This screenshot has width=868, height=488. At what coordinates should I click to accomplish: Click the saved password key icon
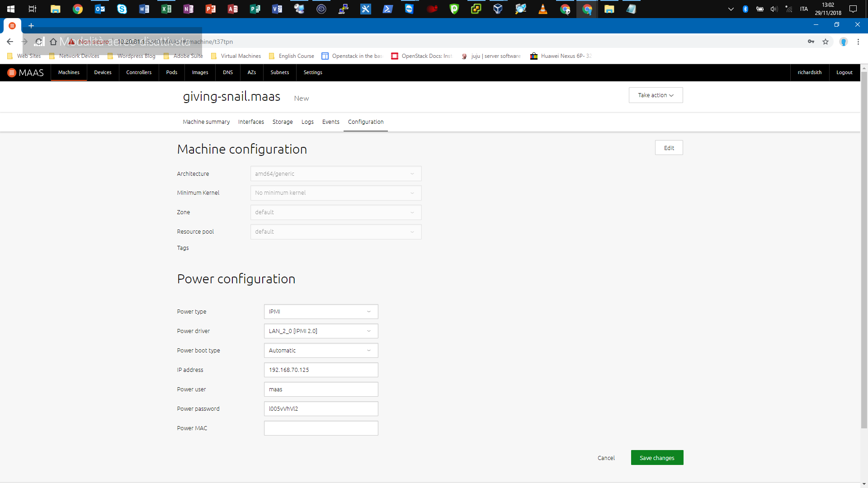click(811, 42)
